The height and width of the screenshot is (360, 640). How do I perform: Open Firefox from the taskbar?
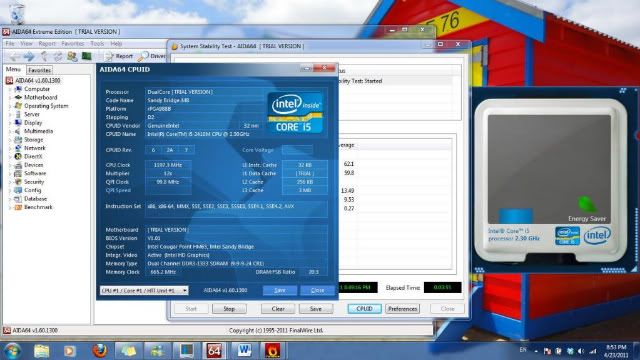(x=99, y=351)
